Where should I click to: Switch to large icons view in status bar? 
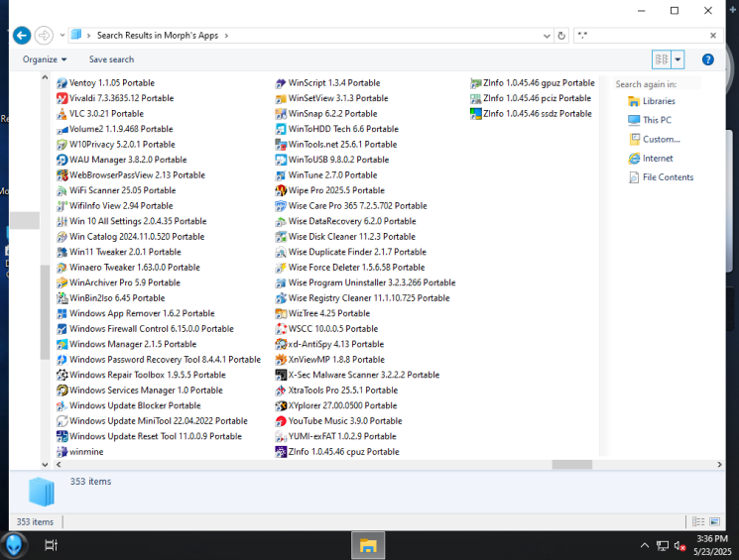[x=714, y=522]
